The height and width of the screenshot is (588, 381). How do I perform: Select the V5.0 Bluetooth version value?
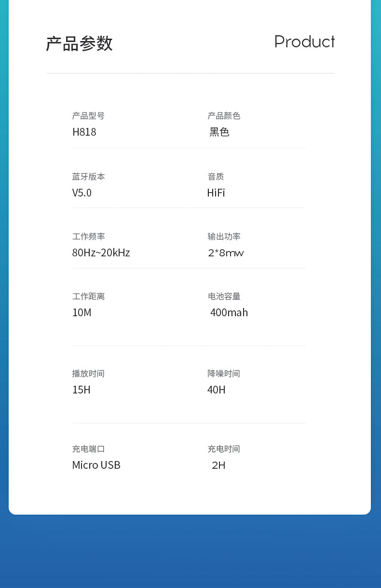[82, 193]
